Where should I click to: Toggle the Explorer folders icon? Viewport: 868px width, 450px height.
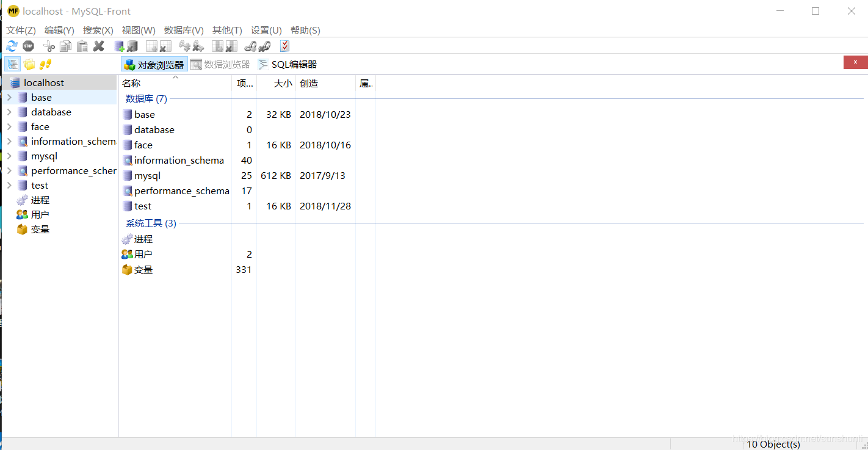(29, 64)
